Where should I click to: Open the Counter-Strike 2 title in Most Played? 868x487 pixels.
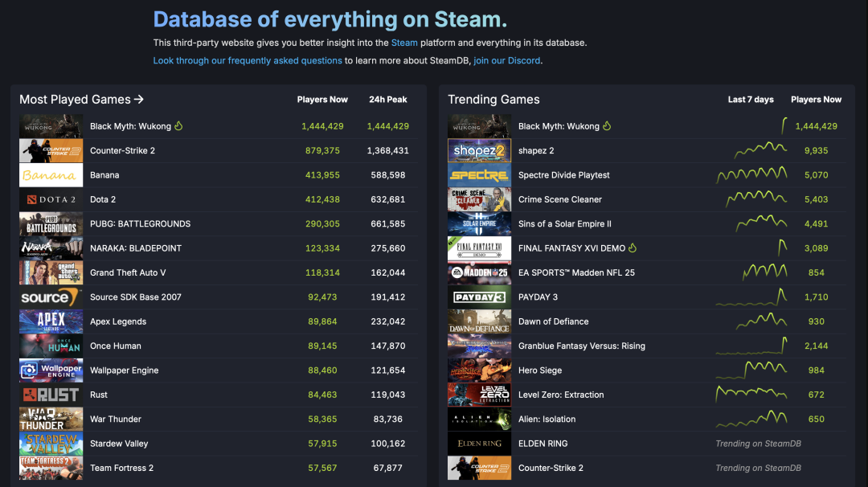[x=122, y=150]
